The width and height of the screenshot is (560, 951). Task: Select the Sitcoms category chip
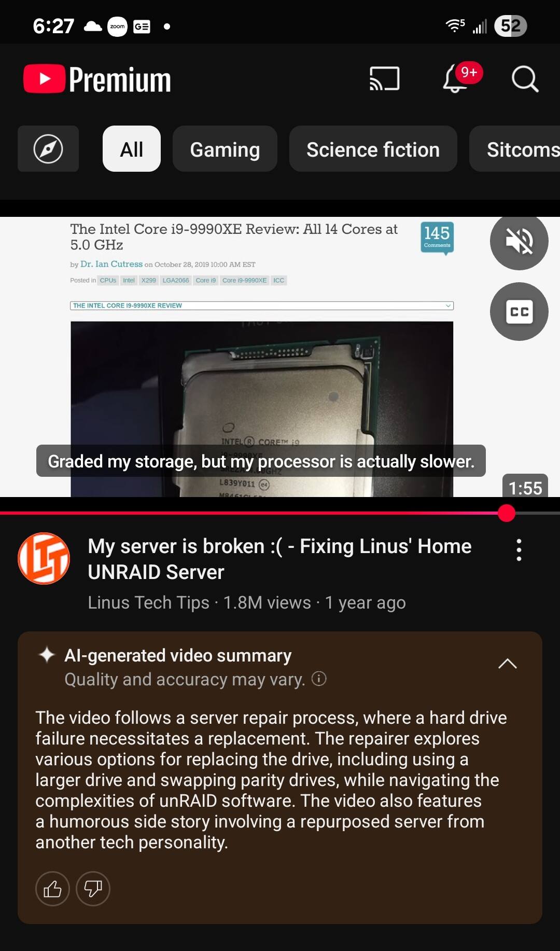pos(515,149)
